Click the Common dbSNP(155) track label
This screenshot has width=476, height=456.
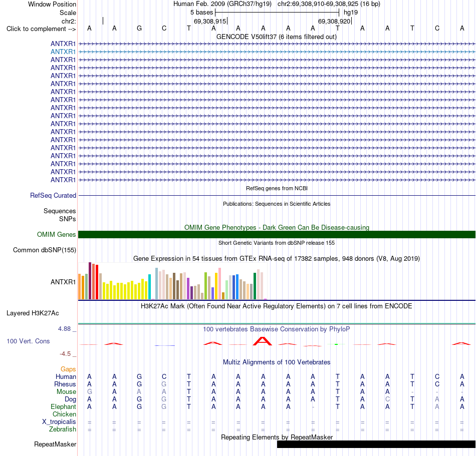pyautogui.click(x=45, y=250)
